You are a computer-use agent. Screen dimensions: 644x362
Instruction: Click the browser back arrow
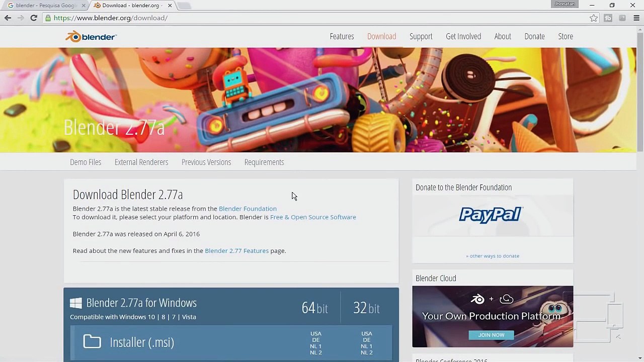(8, 18)
